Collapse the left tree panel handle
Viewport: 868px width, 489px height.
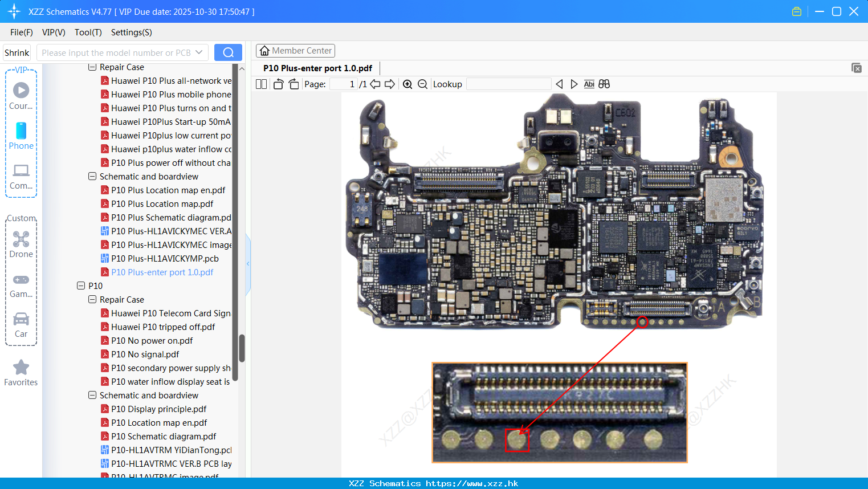[x=248, y=264]
